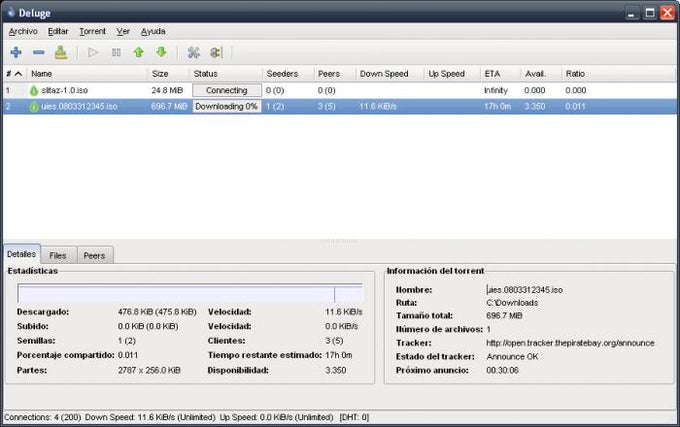Maximize the Deluge window

tap(650, 13)
